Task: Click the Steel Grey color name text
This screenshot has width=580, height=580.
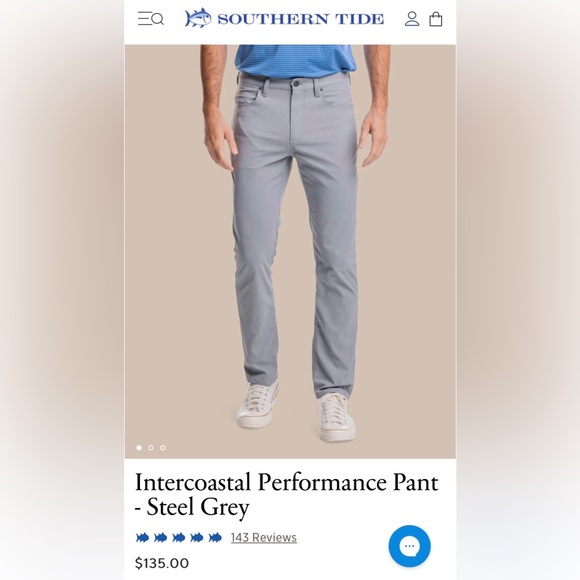Action: [198, 508]
